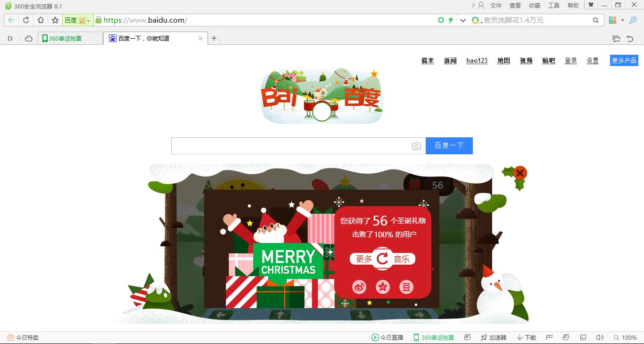Click the 更多产品 button
This screenshot has width=644, height=344.
[x=624, y=60]
